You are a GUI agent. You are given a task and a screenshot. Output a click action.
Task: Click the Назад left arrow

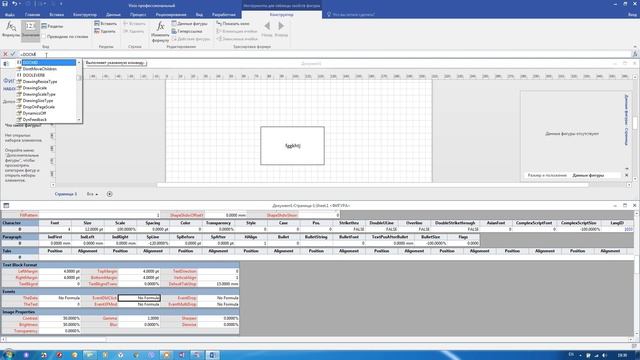(267, 29)
